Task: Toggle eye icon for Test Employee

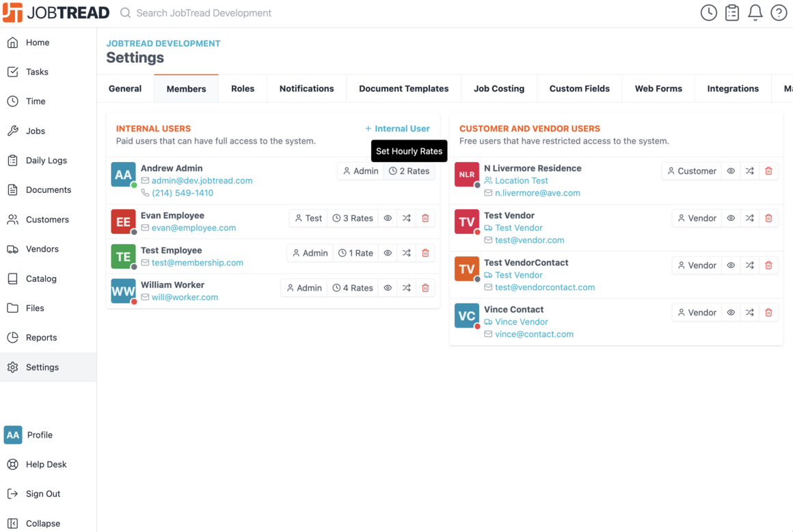Action: point(388,253)
